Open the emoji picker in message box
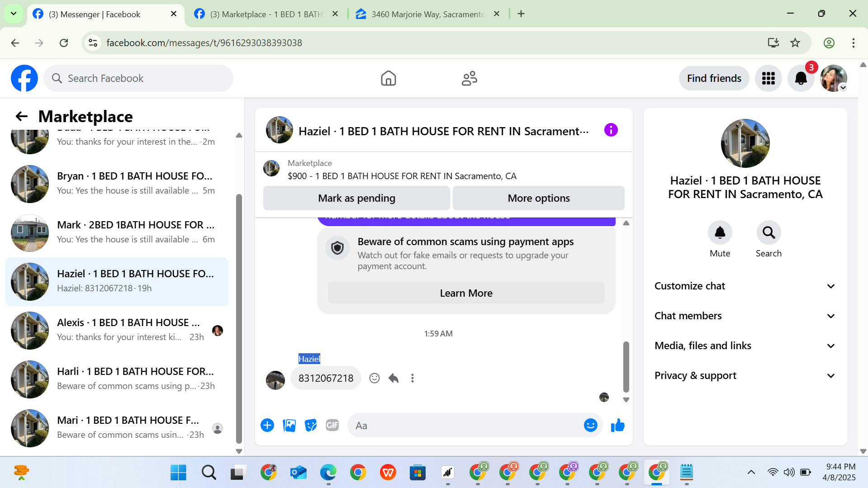868x488 pixels. coord(590,425)
